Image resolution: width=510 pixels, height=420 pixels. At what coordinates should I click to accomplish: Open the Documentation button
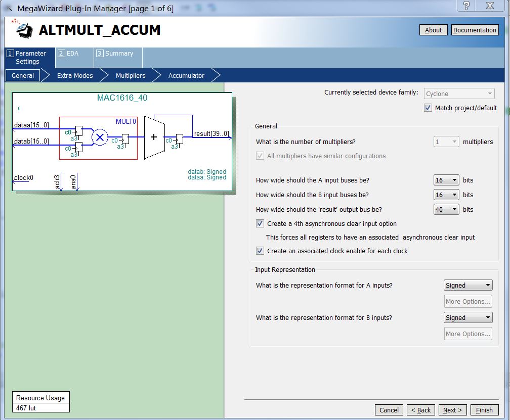click(475, 30)
